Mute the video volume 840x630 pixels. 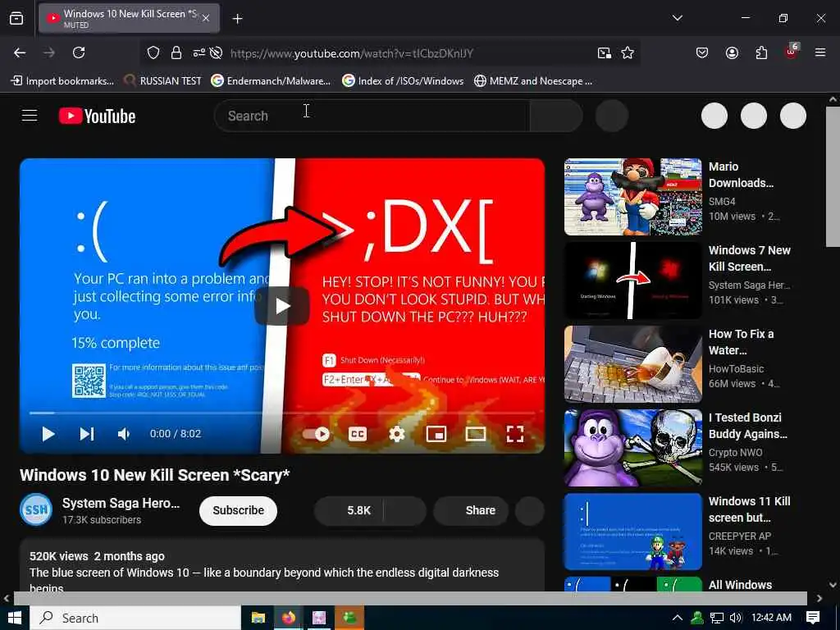(124, 434)
